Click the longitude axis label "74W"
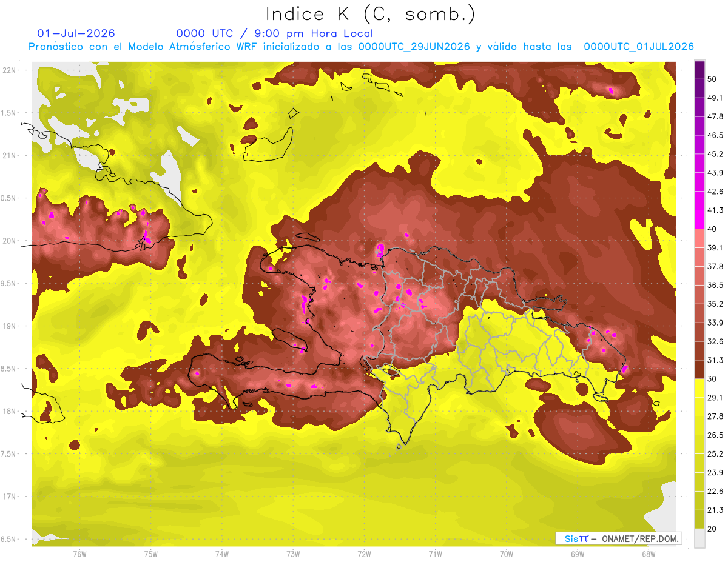The width and height of the screenshot is (728, 562). [221, 554]
